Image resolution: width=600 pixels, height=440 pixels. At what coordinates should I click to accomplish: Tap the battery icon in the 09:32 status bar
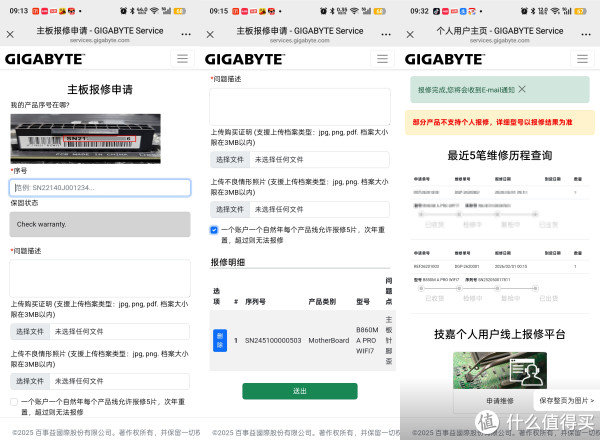point(580,11)
